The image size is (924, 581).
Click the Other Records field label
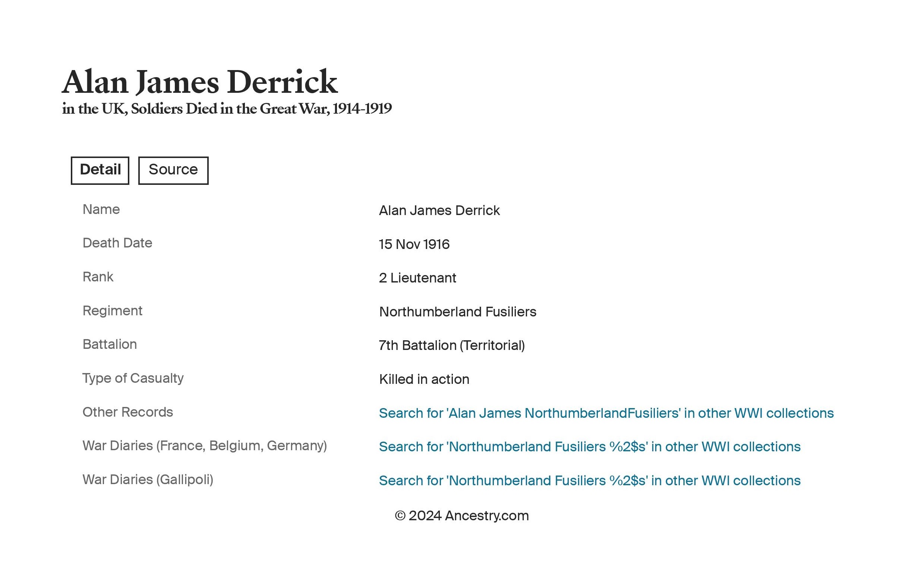128,412
